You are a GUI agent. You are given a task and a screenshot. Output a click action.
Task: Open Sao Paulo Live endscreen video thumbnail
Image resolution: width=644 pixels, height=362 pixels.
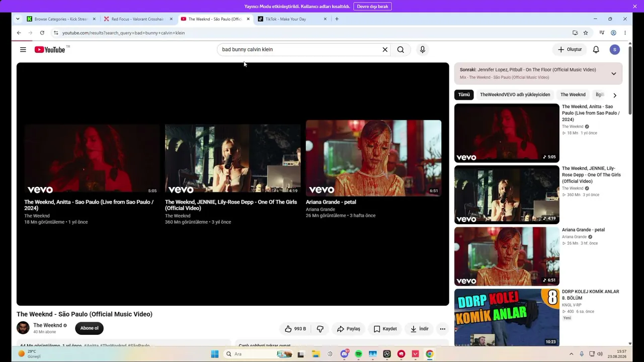[92, 158]
